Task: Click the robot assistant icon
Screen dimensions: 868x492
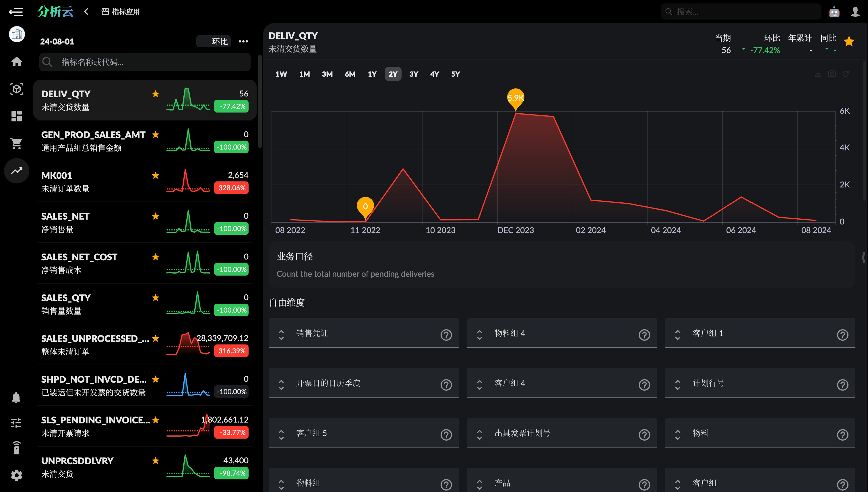Action: [834, 12]
